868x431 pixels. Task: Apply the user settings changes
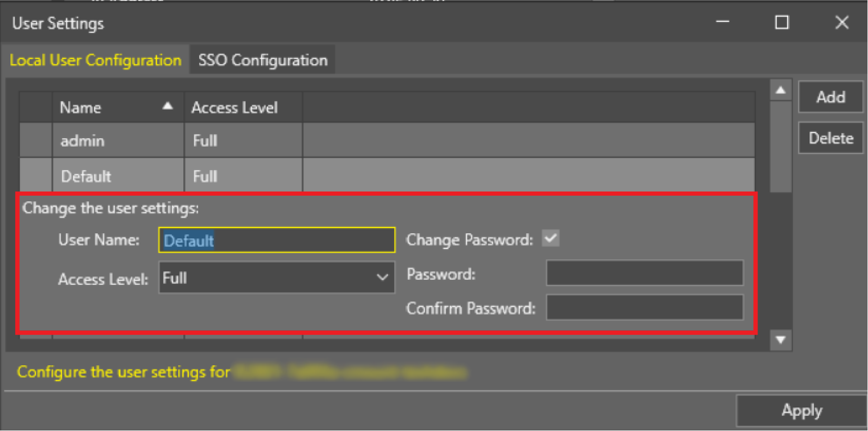point(801,411)
